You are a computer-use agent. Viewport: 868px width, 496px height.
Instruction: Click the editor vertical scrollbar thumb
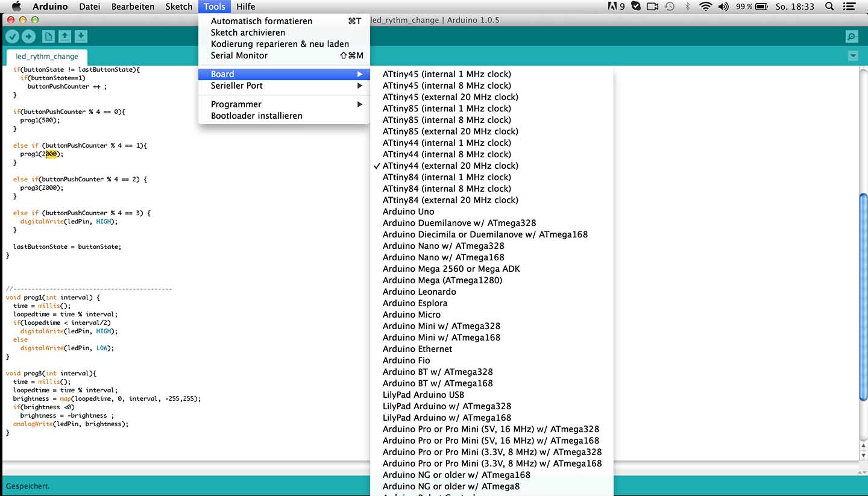[863, 296]
